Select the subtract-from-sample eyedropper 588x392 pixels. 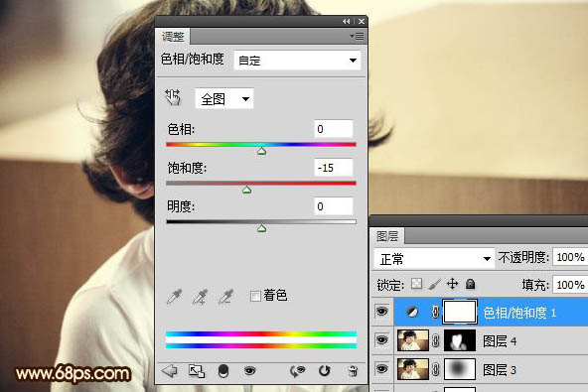(x=225, y=296)
